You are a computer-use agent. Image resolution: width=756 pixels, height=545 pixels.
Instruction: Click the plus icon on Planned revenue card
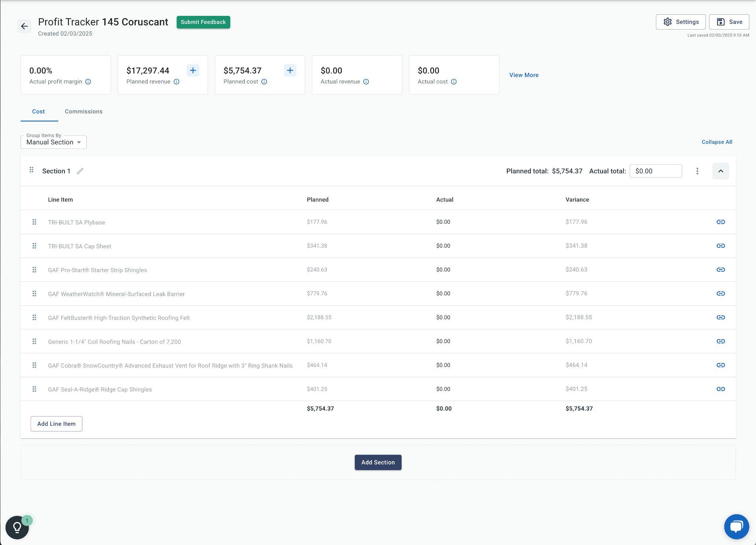193,71
